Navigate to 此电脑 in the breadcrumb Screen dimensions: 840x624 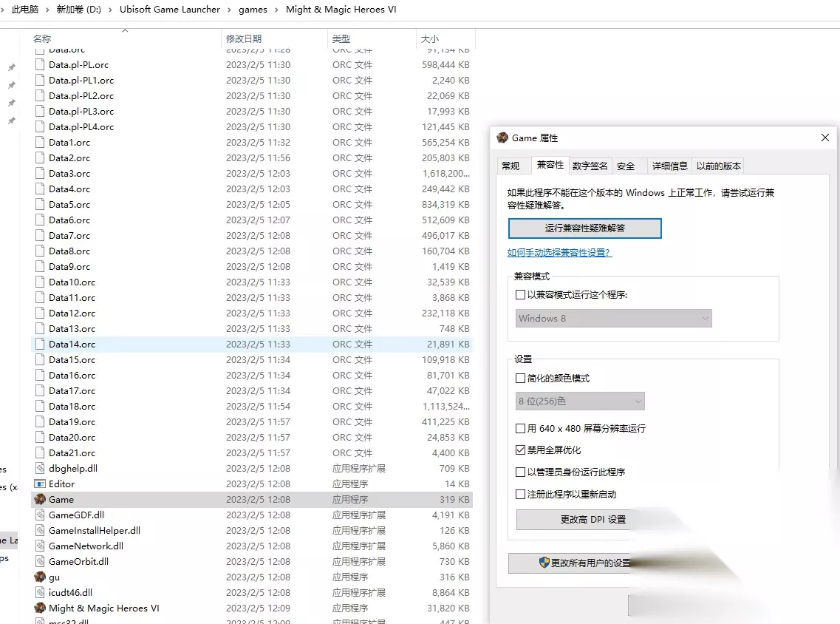tap(25, 10)
